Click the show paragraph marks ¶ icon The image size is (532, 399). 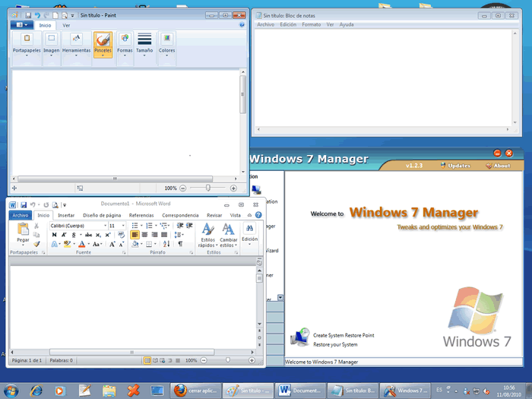[180, 244]
